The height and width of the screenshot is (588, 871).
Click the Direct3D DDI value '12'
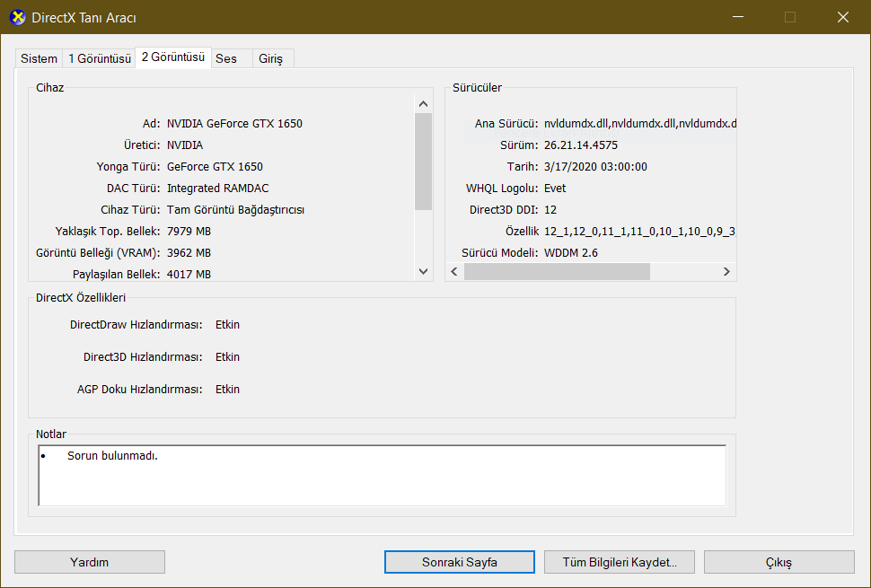point(550,210)
